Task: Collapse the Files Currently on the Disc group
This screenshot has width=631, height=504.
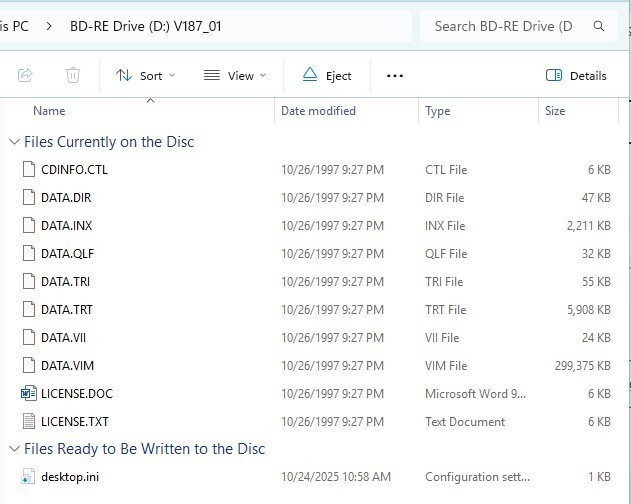Action: coord(14,142)
